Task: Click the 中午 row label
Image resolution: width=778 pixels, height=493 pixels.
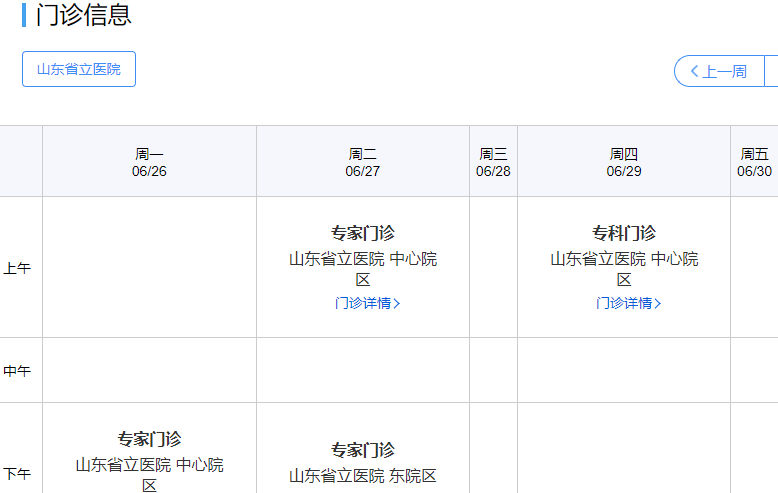Action: pos(17,371)
